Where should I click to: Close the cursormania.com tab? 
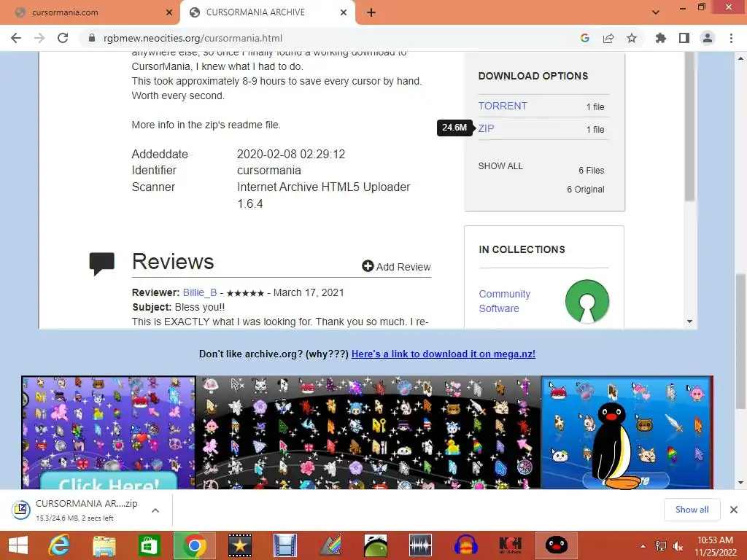(x=169, y=12)
